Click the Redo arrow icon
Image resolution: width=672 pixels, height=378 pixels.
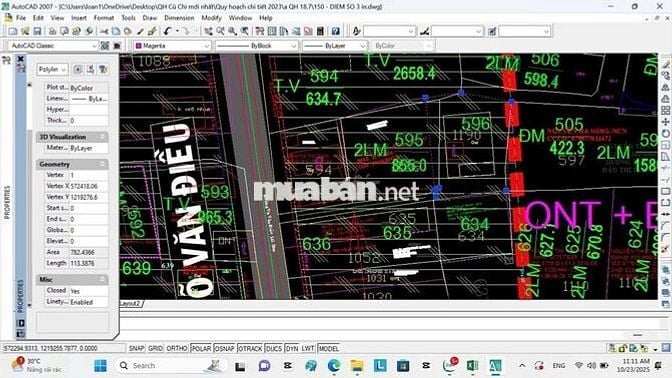pos(185,31)
